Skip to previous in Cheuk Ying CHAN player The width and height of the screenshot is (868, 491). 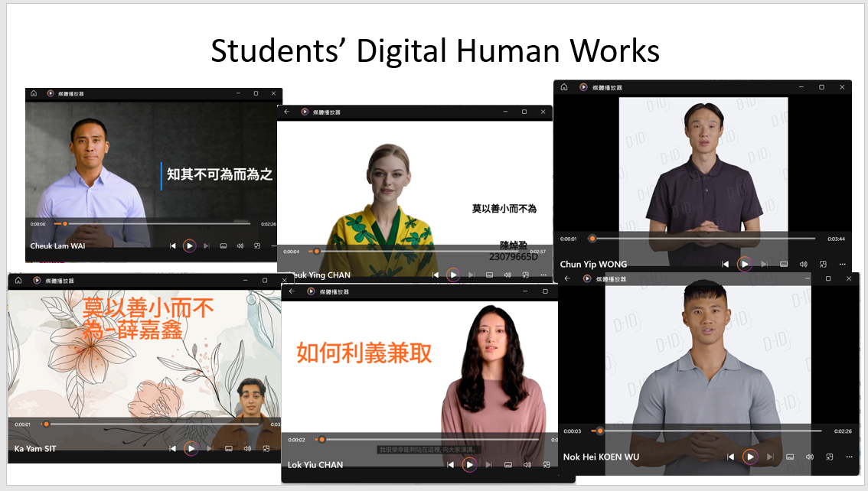(436, 275)
